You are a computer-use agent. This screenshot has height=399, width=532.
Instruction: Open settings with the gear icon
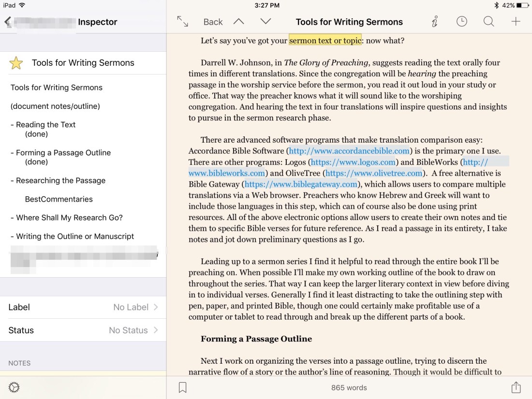(x=14, y=387)
